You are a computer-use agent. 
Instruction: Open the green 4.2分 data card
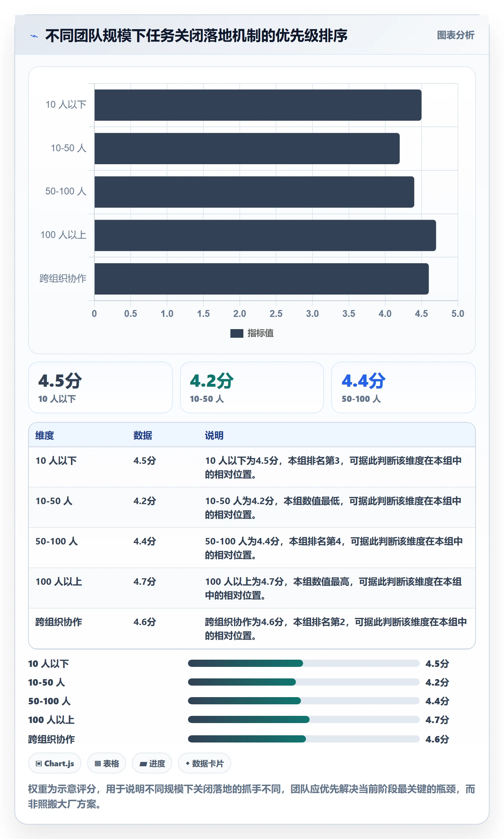click(x=252, y=387)
